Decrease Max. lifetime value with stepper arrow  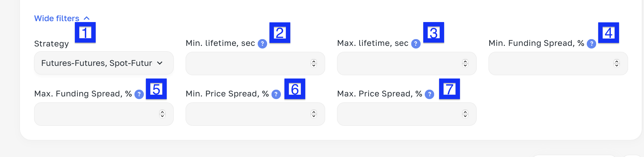[465, 66]
